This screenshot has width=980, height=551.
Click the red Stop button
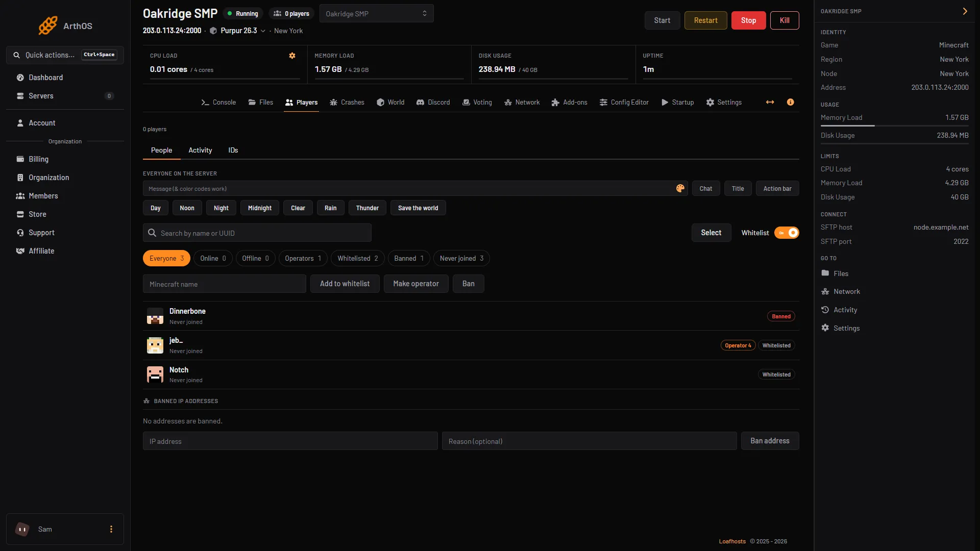tap(748, 20)
